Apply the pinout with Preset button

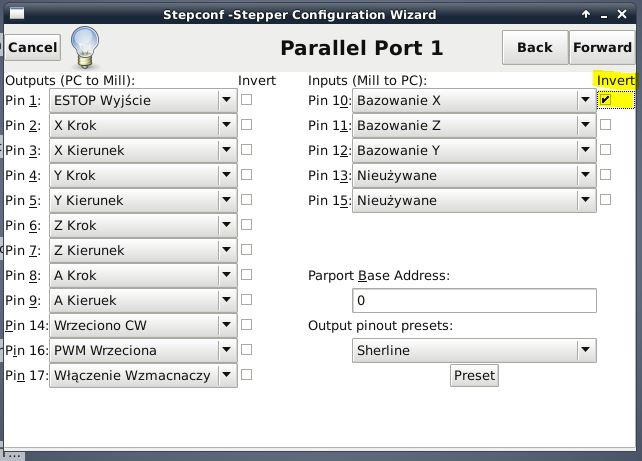[x=474, y=375]
